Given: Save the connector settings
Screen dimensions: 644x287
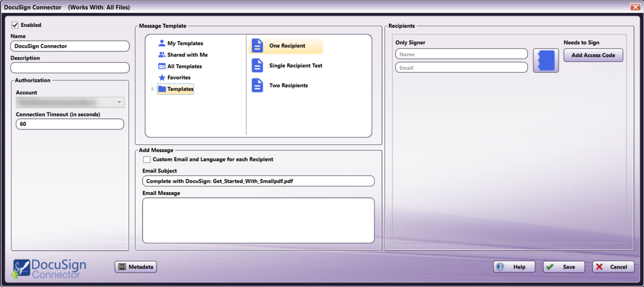Looking at the screenshot, I should (563, 267).
